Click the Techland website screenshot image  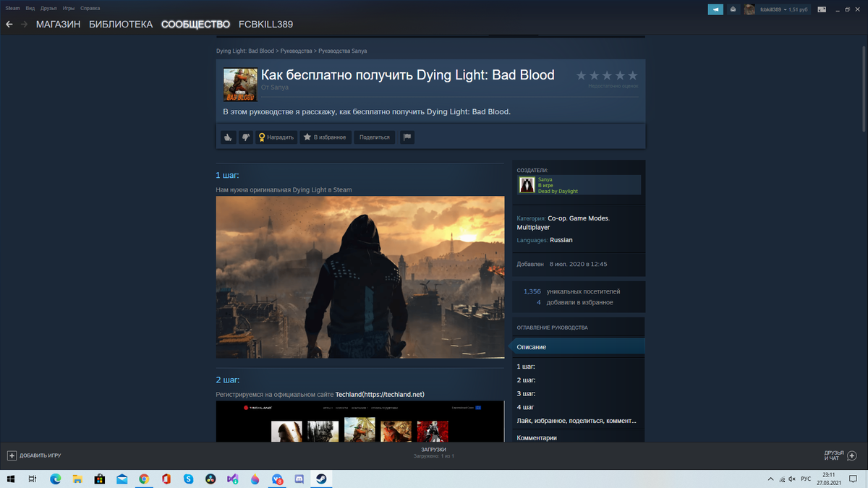click(360, 421)
